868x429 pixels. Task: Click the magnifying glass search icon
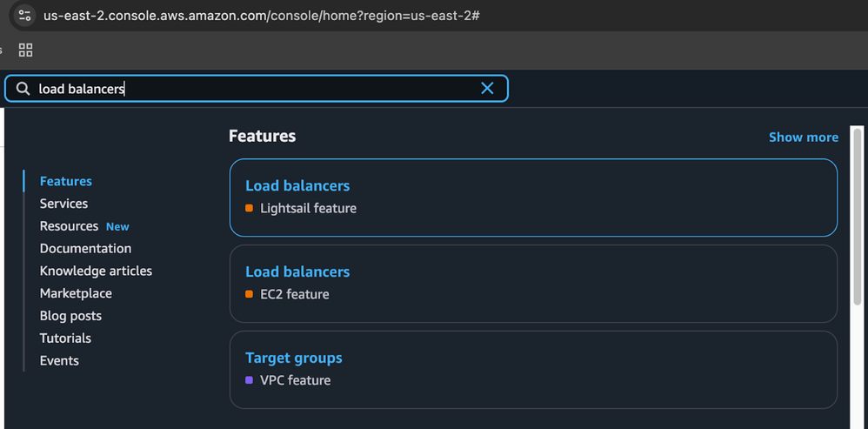click(x=23, y=89)
